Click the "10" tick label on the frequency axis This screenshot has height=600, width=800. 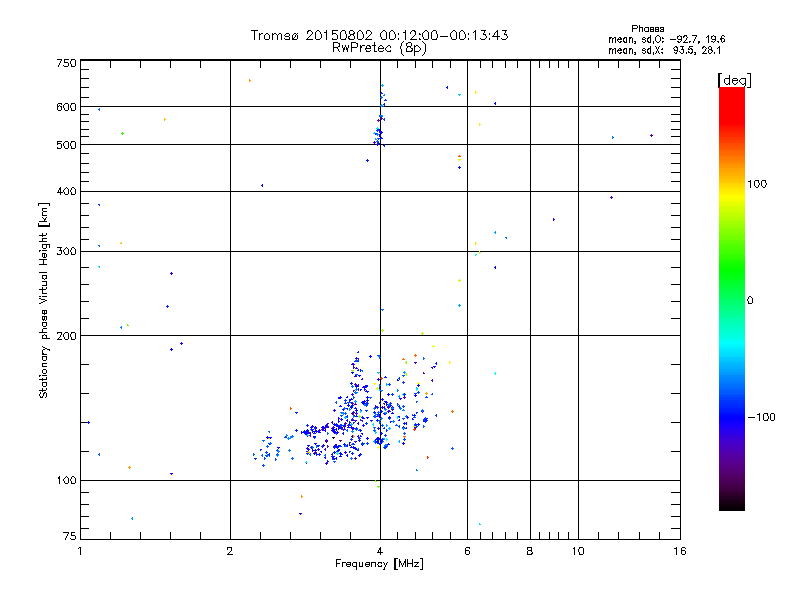point(578,551)
